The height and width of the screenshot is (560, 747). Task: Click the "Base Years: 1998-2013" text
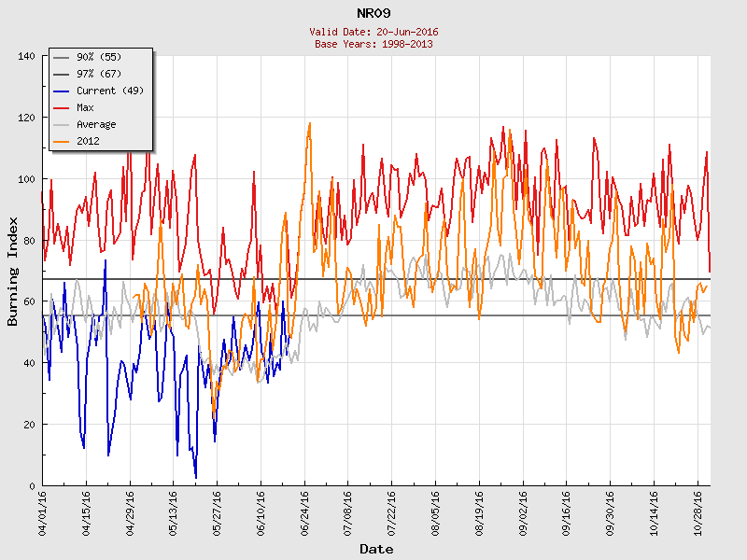coord(373,44)
